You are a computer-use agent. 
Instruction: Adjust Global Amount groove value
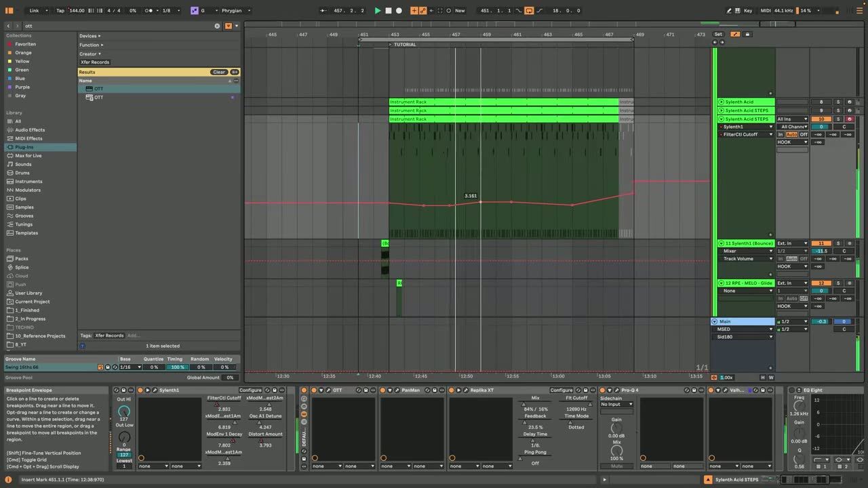tap(229, 378)
